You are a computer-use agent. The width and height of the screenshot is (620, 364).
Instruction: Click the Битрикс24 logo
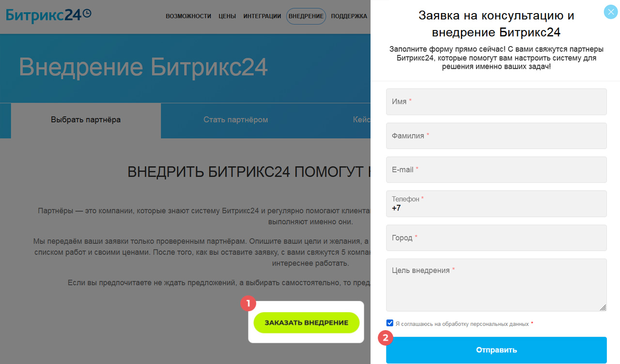48,15
